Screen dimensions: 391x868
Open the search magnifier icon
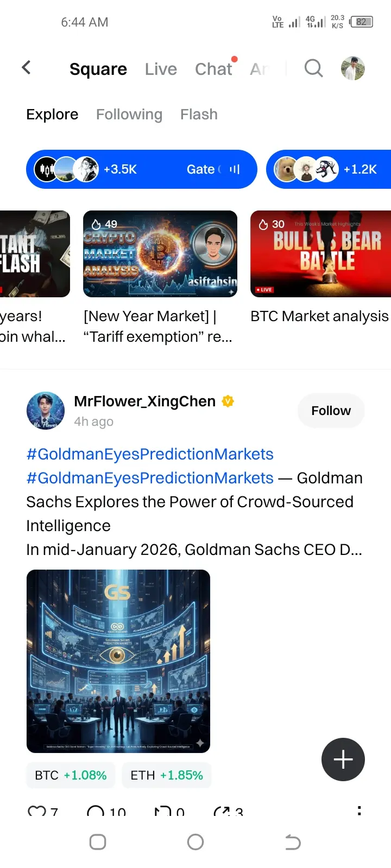(x=313, y=68)
